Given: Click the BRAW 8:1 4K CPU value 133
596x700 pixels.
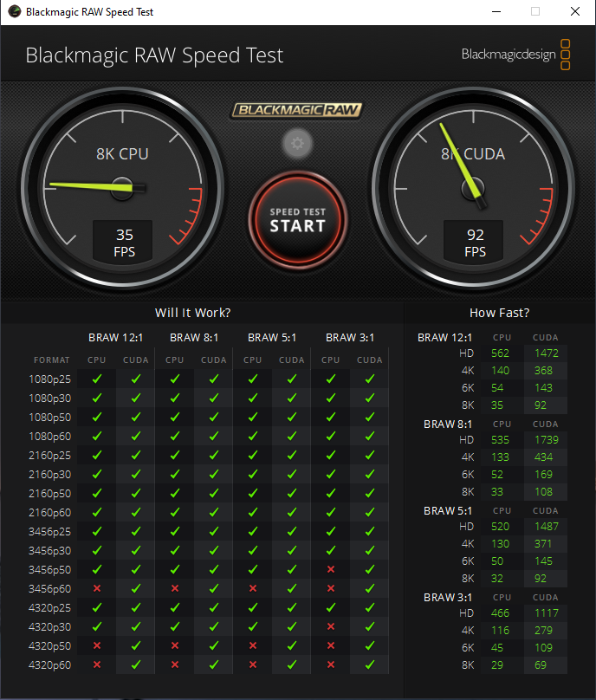Looking at the screenshot, I should coord(500,457).
